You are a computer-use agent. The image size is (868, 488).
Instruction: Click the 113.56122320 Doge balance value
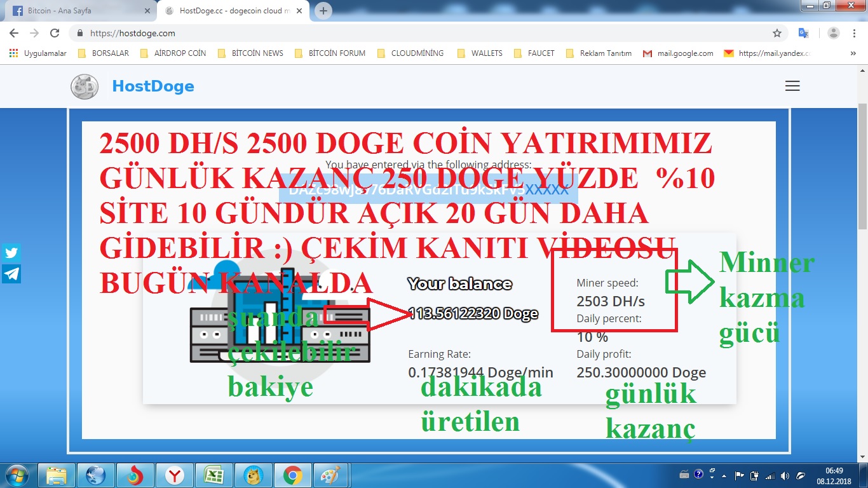point(473,313)
